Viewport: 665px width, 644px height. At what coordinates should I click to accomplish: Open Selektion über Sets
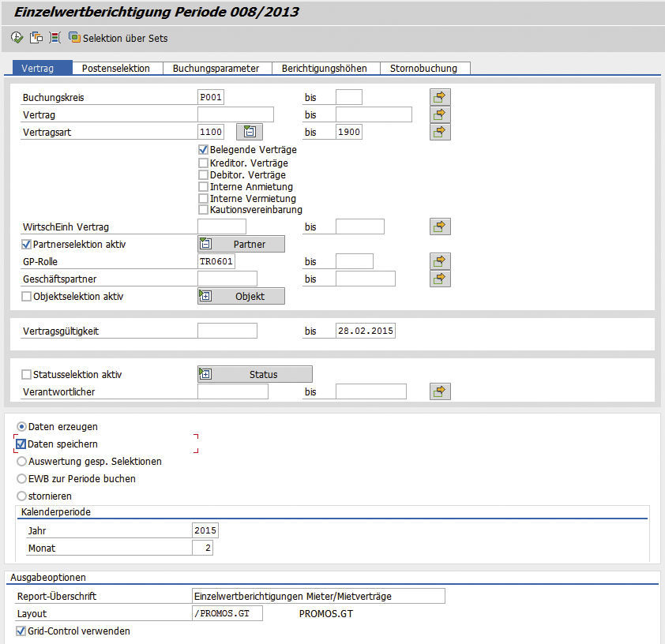[x=118, y=38]
